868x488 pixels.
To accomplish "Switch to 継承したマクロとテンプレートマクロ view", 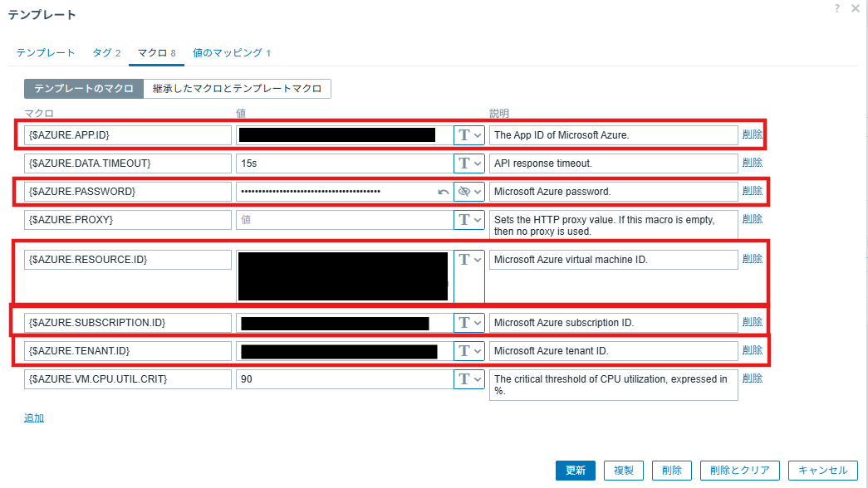I will tap(238, 89).
